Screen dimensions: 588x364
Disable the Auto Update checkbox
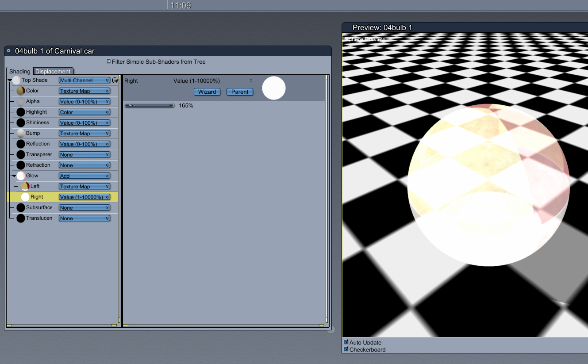click(346, 342)
